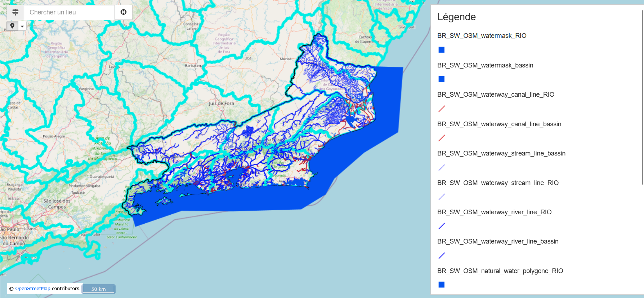Viewport: 644px width, 298px height.
Task: Open the OpenStreetMap contributors link
Action: click(x=33, y=289)
